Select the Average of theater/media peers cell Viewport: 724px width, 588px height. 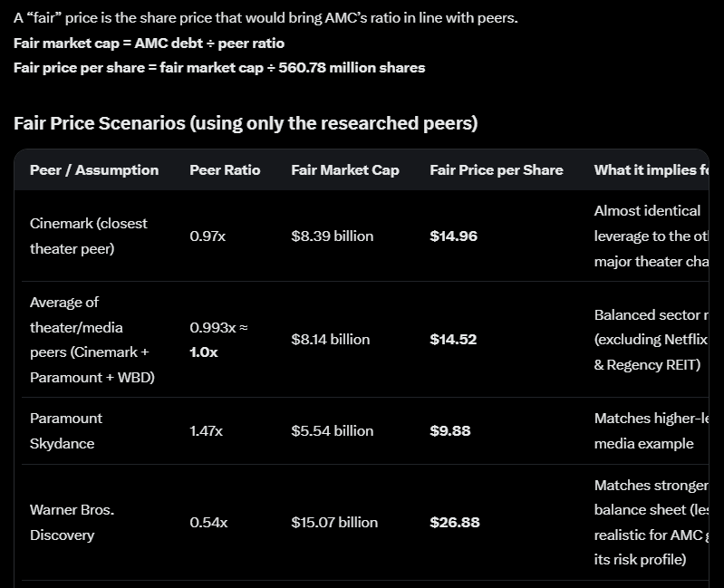[92, 340]
